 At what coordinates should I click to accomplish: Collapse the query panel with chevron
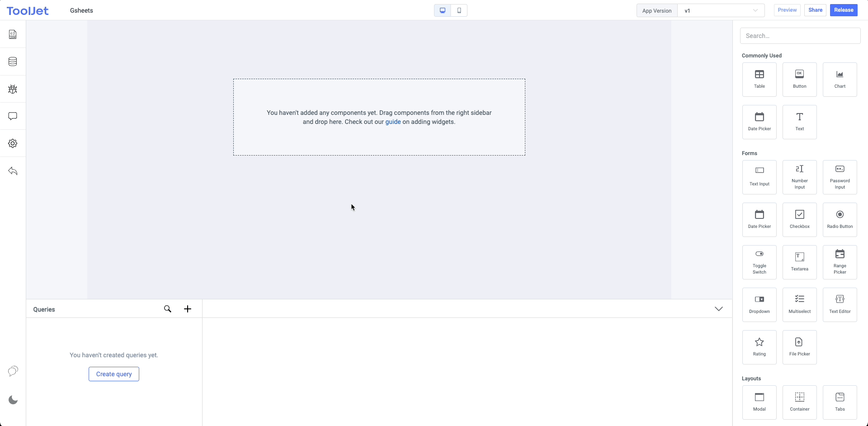[718, 309]
